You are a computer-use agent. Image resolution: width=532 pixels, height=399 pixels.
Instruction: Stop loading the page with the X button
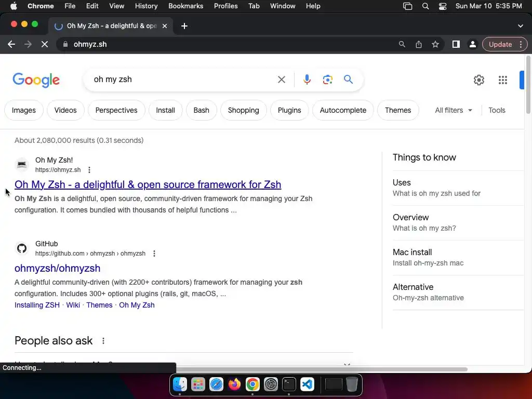click(x=45, y=44)
